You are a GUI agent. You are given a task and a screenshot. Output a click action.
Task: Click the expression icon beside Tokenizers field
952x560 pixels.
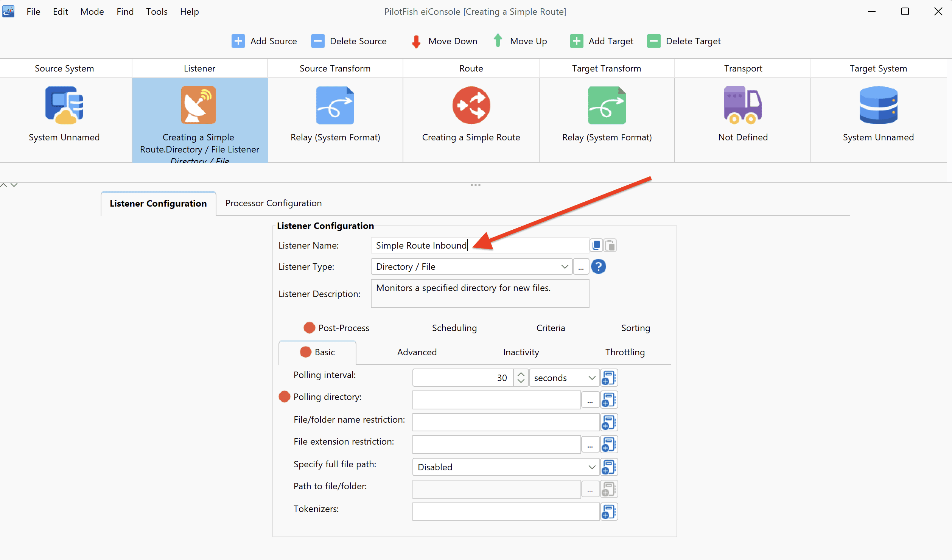(x=609, y=512)
